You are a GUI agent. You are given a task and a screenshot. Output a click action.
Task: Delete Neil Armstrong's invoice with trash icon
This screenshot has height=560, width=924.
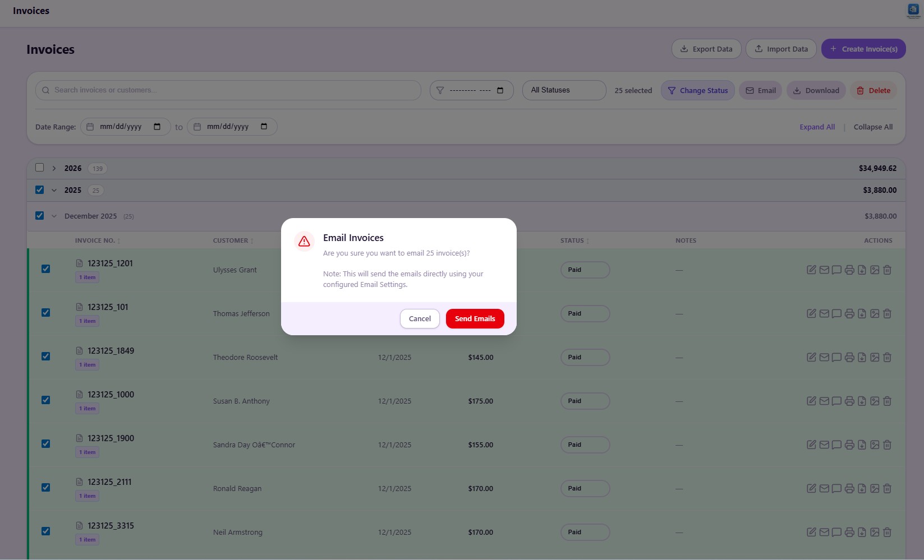tap(887, 532)
